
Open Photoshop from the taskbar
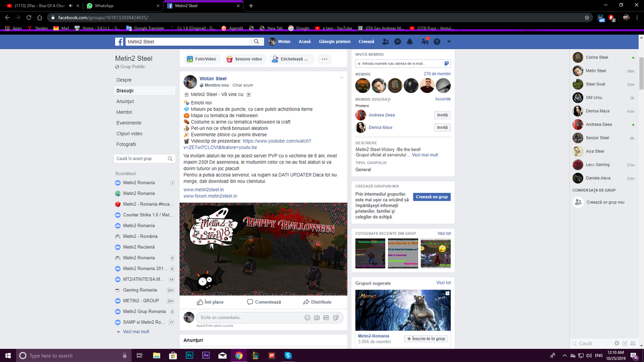point(189,355)
